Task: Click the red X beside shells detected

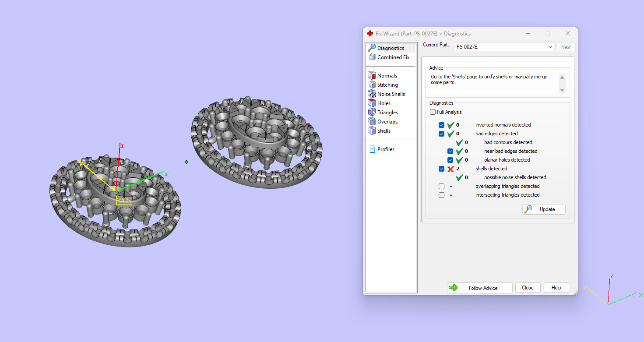Action: click(450, 169)
